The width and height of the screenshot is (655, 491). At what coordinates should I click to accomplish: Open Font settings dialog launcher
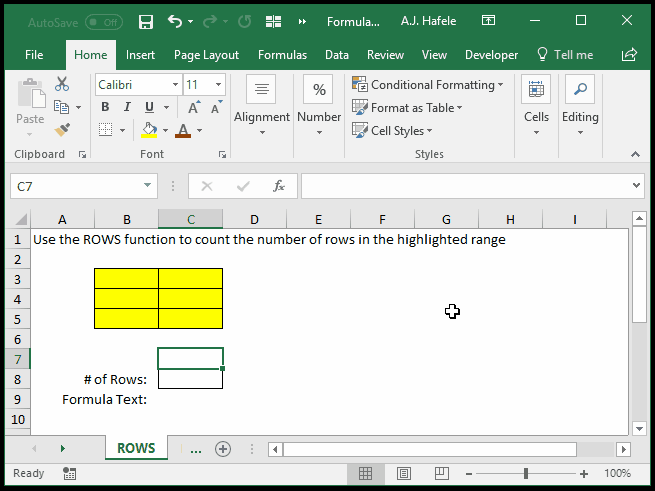(x=222, y=155)
